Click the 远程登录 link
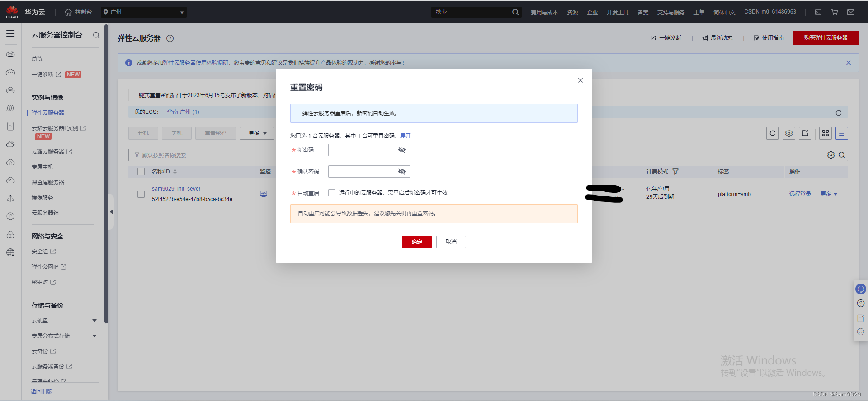 point(800,194)
